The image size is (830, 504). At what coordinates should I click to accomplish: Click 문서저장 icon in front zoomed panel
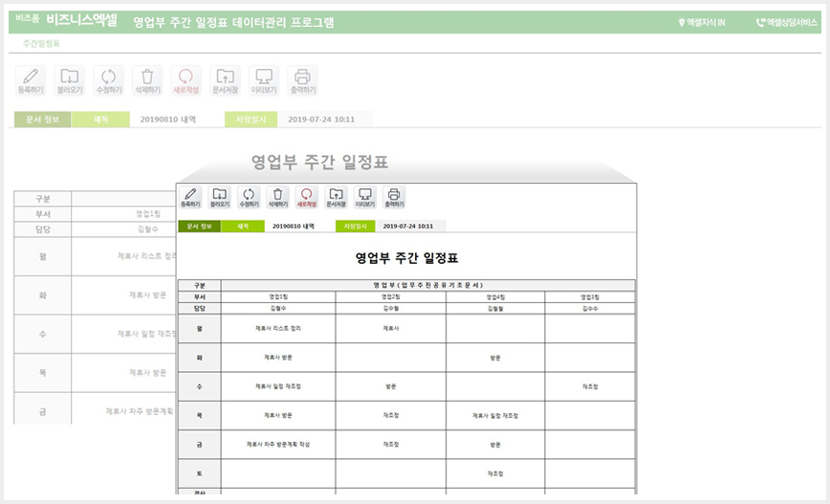click(336, 197)
